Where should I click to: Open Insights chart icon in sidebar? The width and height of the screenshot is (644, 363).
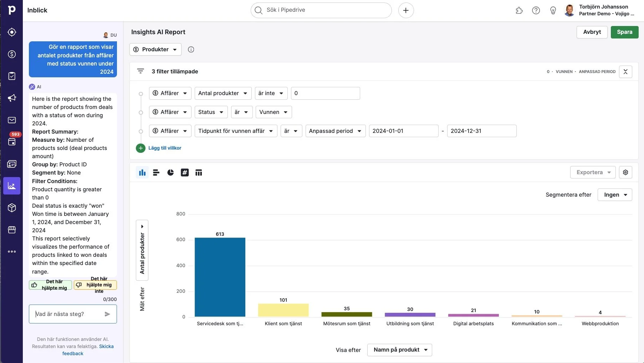[12, 186]
